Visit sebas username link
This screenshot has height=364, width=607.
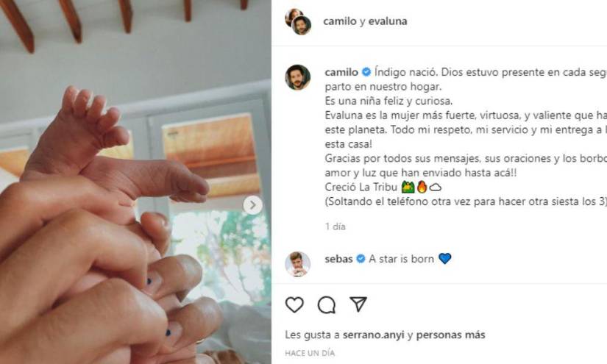(338, 259)
